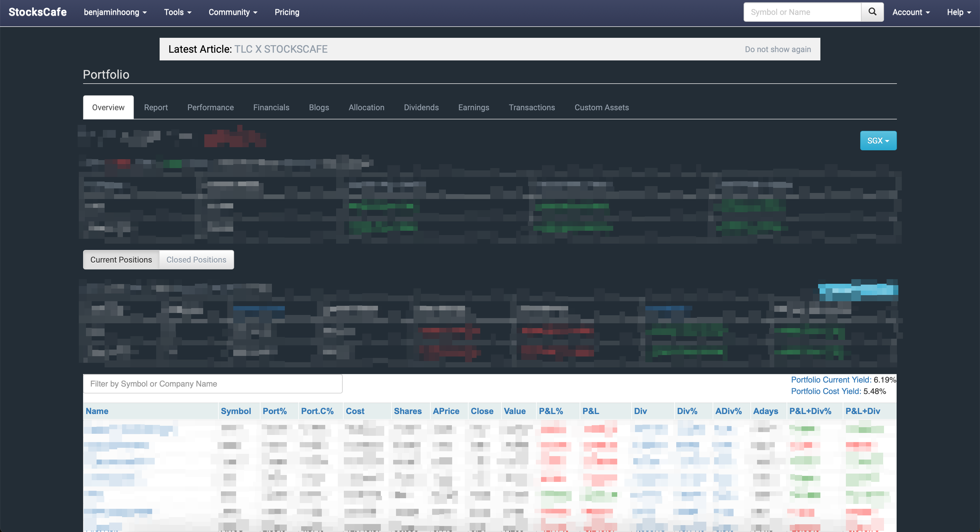This screenshot has height=532, width=980.
Task: Select the Current Positions toggle
Action: click(x=121, y=260)
